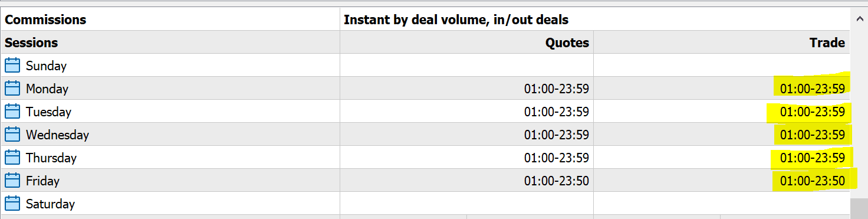Click the Tuesday calendar icon

click(12, 112)
